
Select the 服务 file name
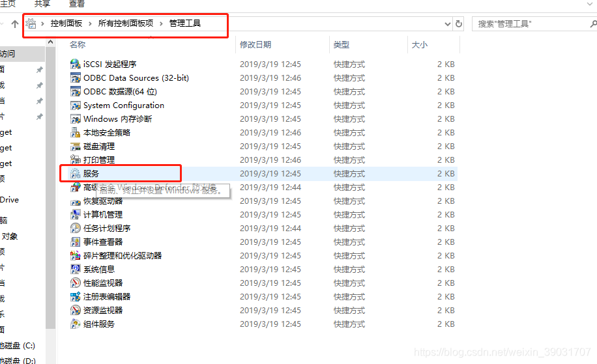91,174
